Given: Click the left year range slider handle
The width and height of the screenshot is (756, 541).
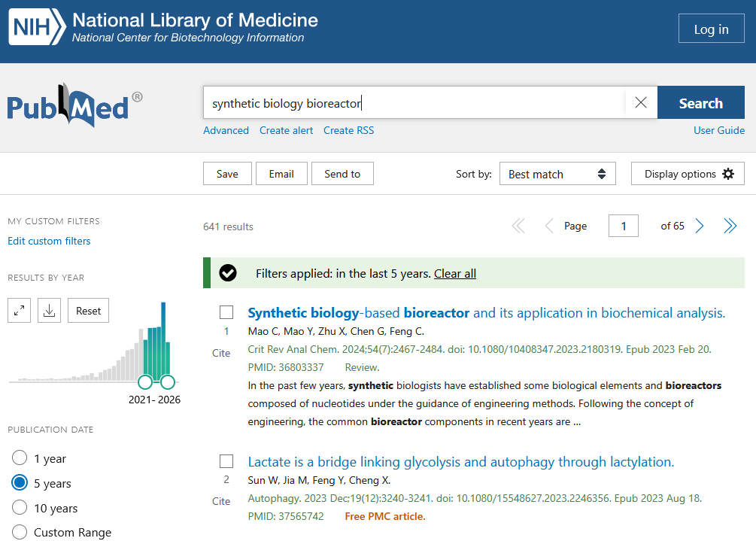Looking at the screenshot, I should pos(145,382).
